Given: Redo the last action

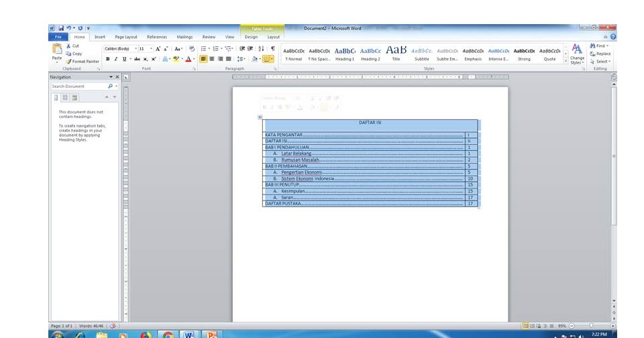Looking at the screenshot, I should point(80,28).
